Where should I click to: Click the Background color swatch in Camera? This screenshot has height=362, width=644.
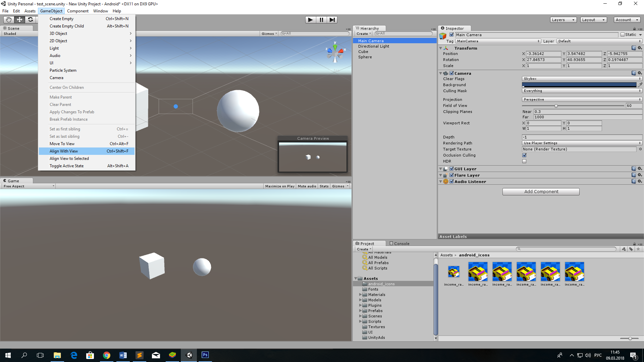(579, 84)
